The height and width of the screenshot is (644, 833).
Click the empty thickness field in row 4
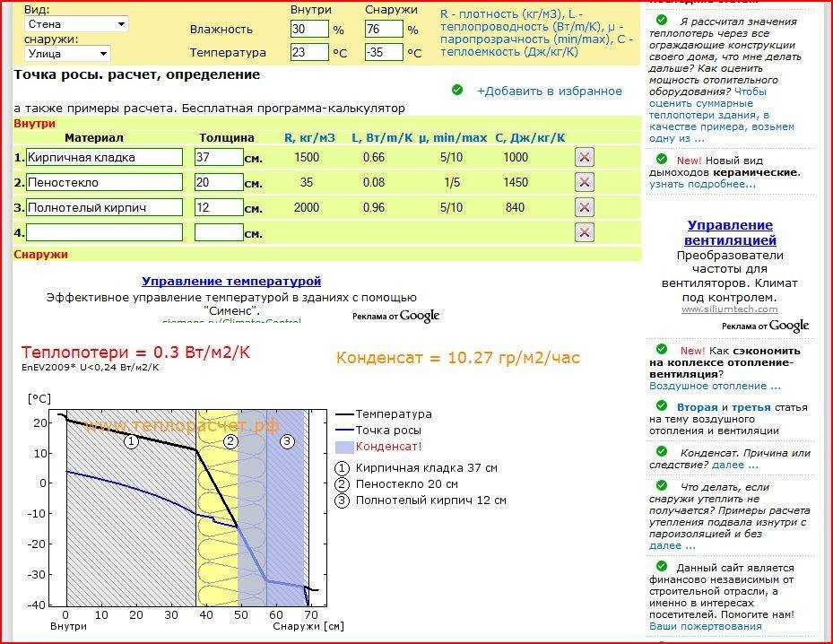219,232
